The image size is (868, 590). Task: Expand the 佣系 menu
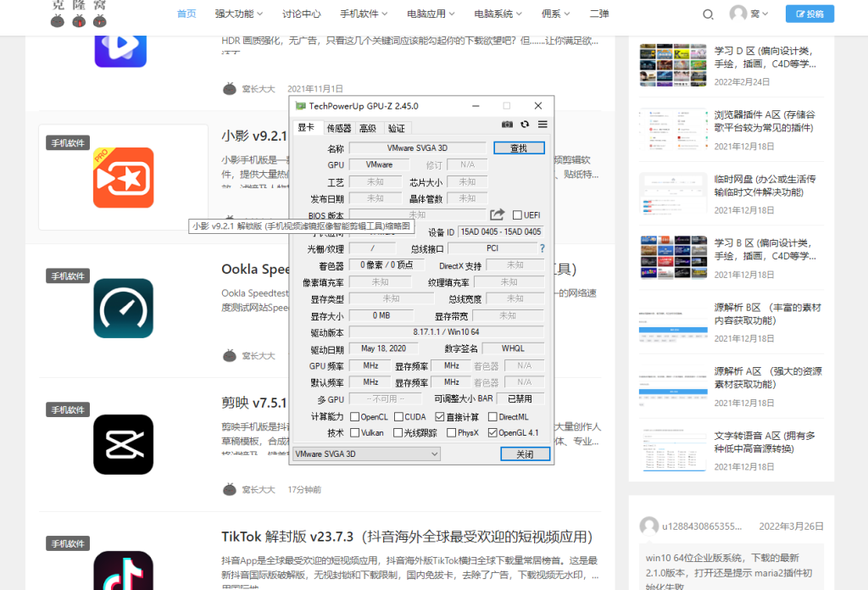555,14
